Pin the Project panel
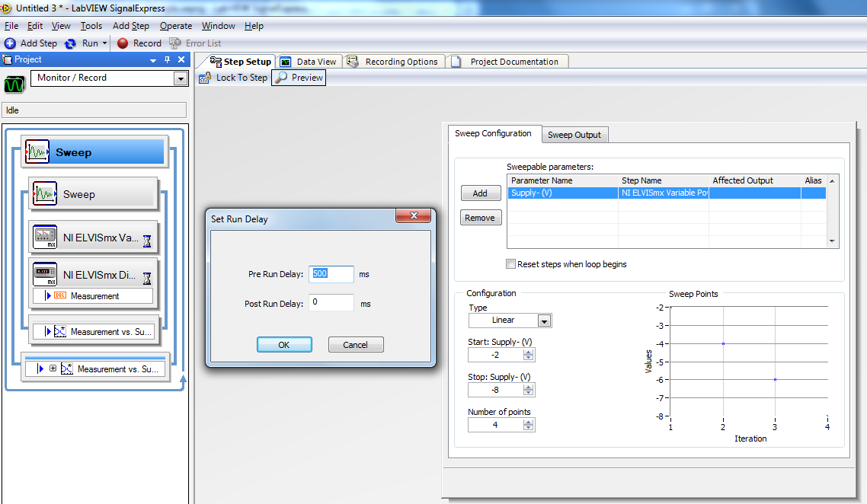Viewport: 867px width, 504px height. click(167, 59)
